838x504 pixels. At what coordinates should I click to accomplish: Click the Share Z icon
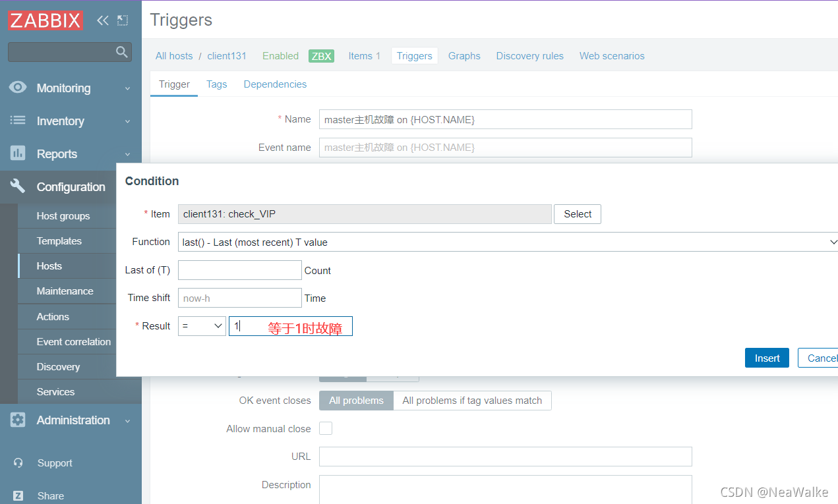point(18,496)
